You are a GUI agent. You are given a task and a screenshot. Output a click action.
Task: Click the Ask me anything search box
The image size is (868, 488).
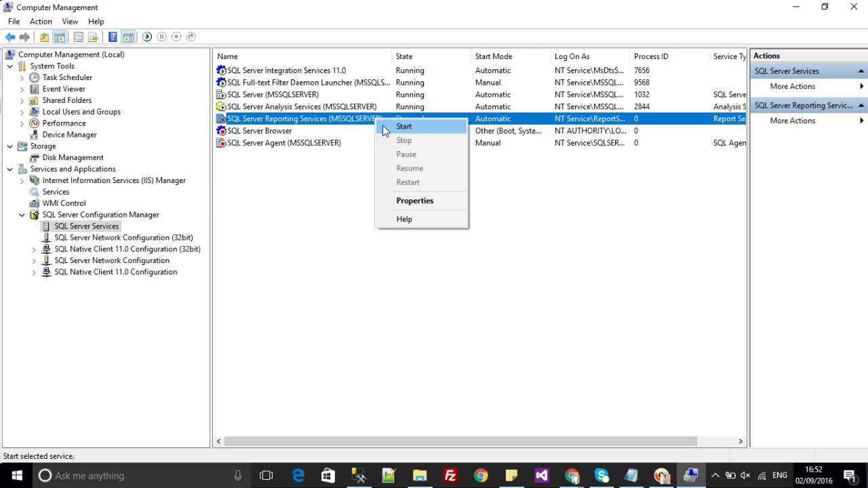(x=141, y=475)
